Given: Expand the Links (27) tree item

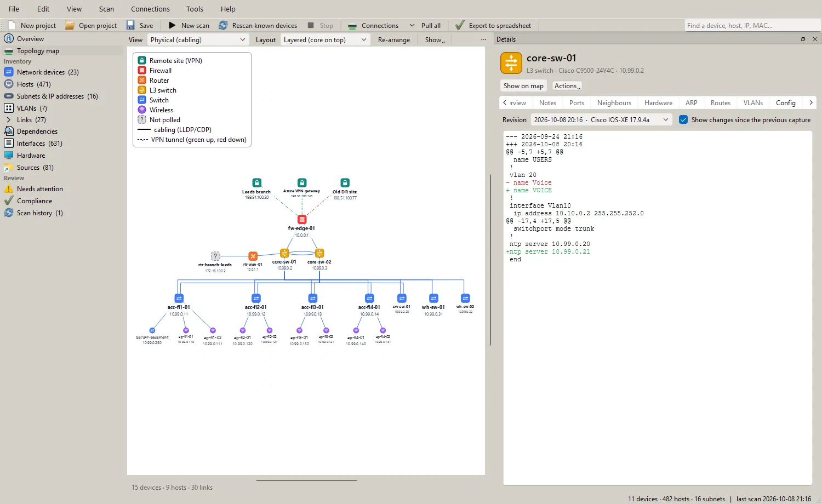Looking at the screenshot, I should coord(9,119).
